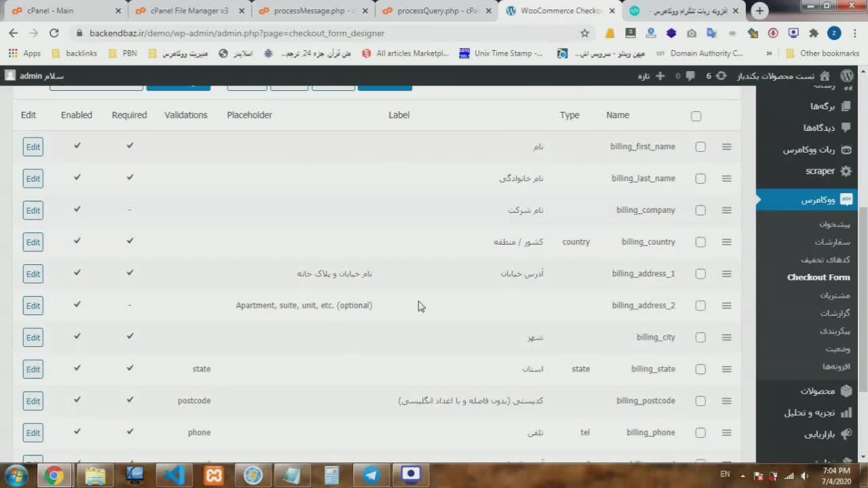
Task: Edit the billing_address_2 field
Action: (x=33, y=306)
